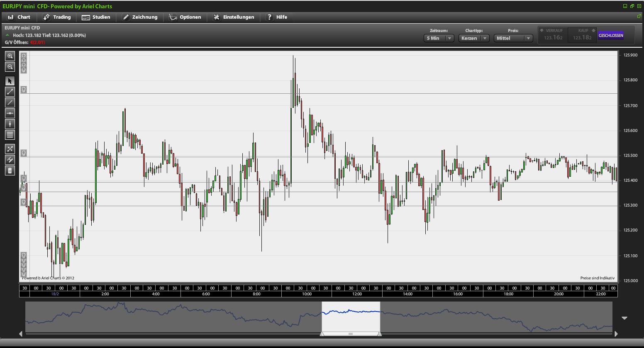Pick the horizontal line drawing tool
The height and width of the screenshot is (348, 644).
click(10, 113)
